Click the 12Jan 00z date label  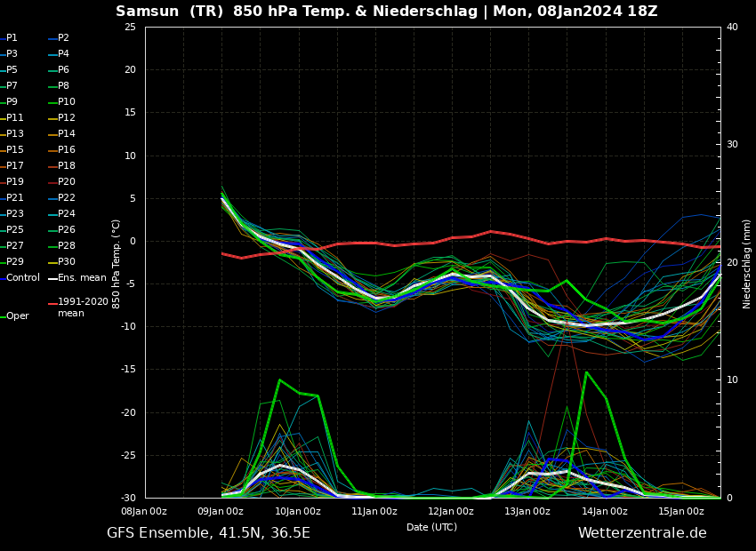(451, 511)
